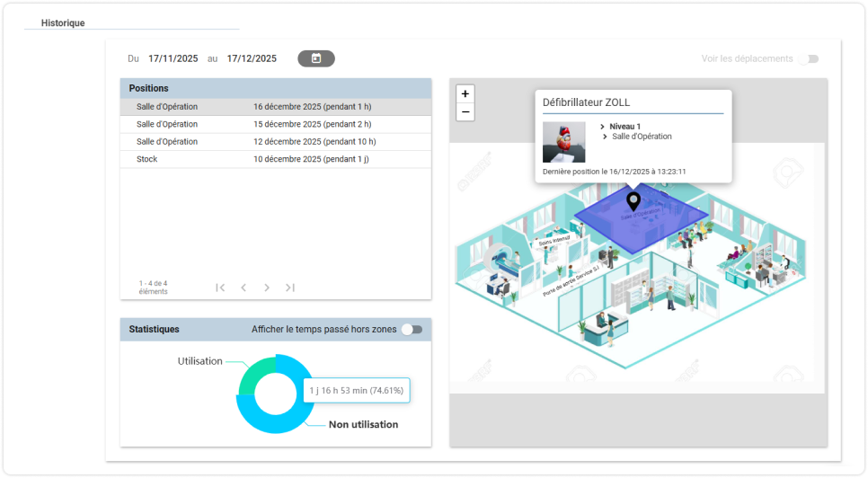The width and height of the screenshot is (868, 478).
Task: Go to previous page of positions
Action: point(244,288)
